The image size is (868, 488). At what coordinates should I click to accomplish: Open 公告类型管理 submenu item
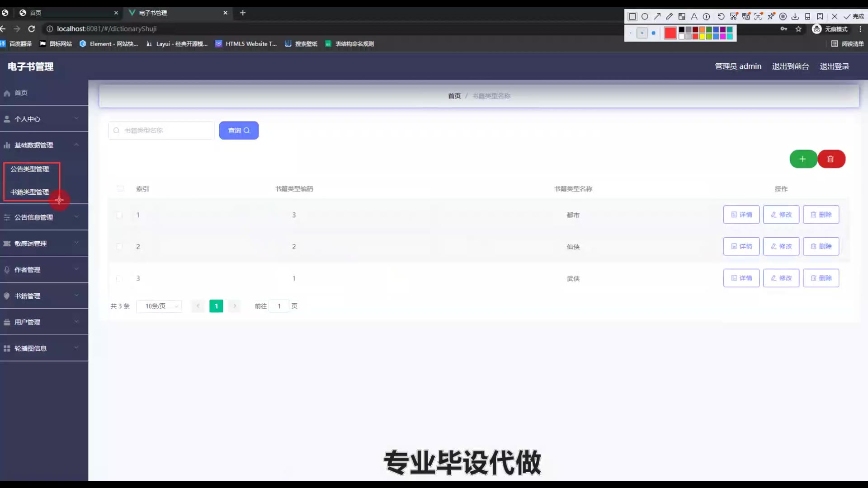(30, 169)
